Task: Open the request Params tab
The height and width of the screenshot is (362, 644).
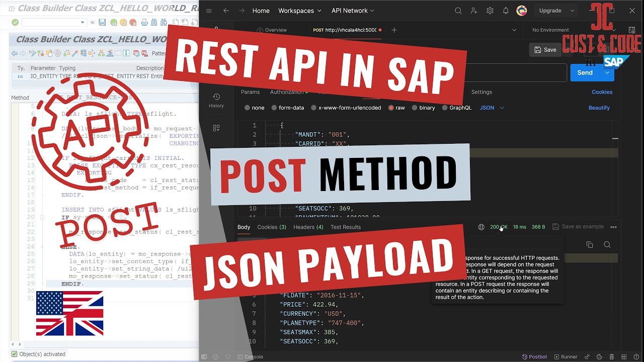Action: click(x=250, y=92)
